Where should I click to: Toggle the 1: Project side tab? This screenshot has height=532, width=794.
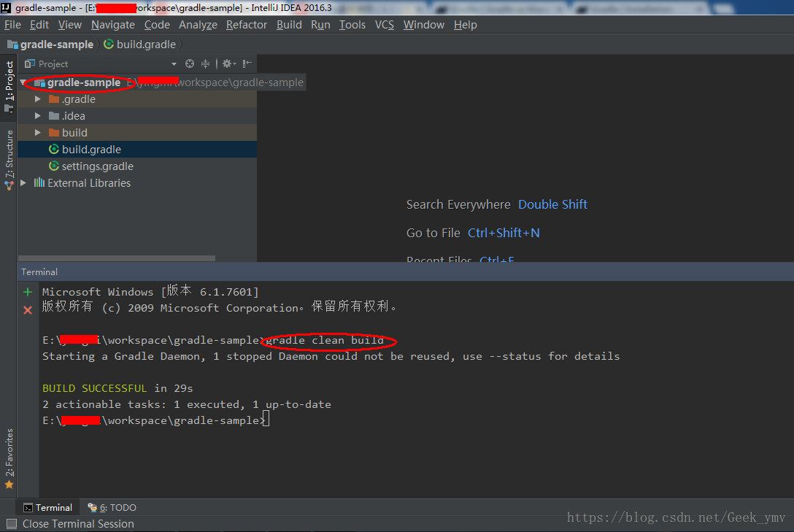point(9,87)
